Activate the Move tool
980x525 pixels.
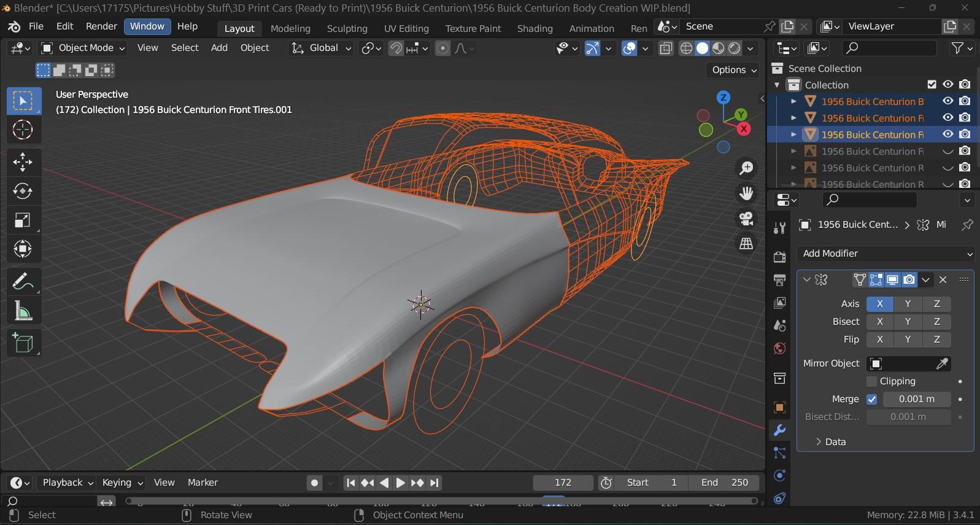[23, 162]
